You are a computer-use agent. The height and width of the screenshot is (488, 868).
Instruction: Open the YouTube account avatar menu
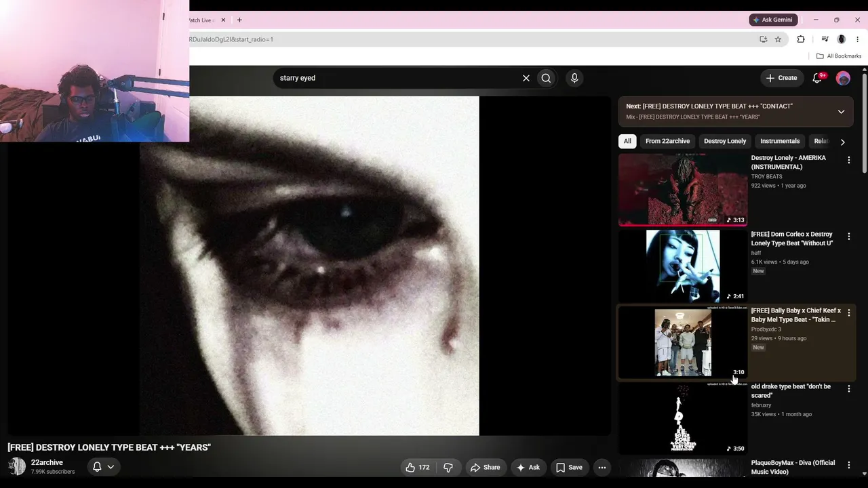(843, 78)
